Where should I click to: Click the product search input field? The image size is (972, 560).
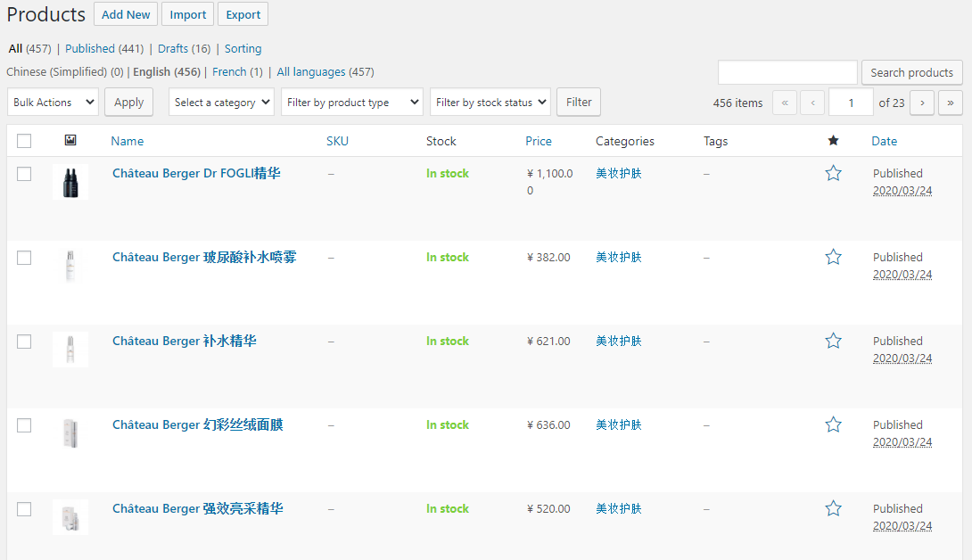tap(787, 72)
